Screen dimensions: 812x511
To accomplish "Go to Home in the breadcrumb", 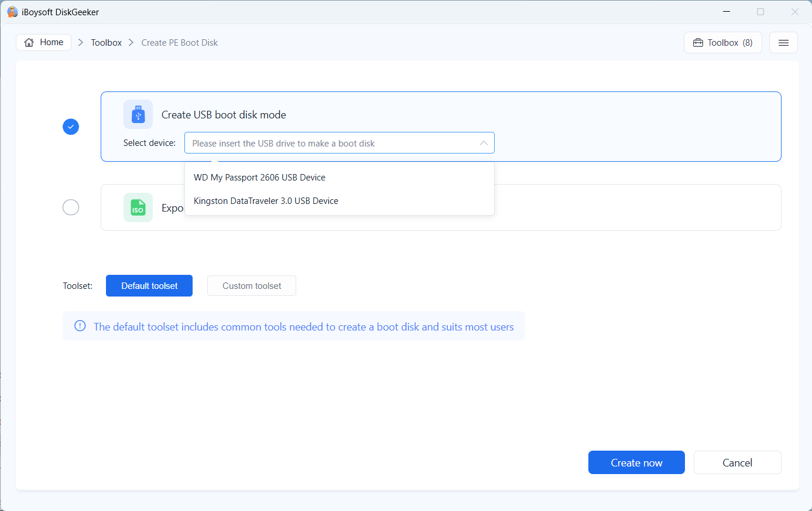I will click(44, 42).
